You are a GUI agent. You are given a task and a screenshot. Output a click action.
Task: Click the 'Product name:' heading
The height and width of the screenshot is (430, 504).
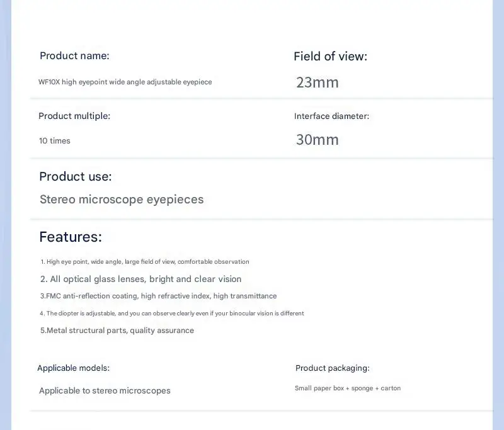[74, 56]
